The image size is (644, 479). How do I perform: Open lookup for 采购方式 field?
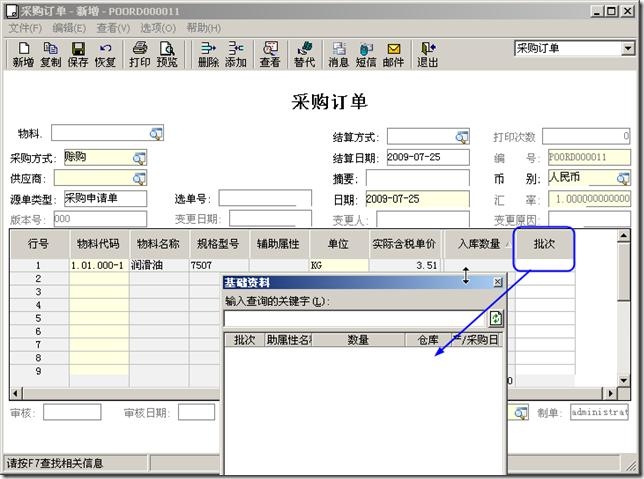pyautogui.click(x=139, y=157)
